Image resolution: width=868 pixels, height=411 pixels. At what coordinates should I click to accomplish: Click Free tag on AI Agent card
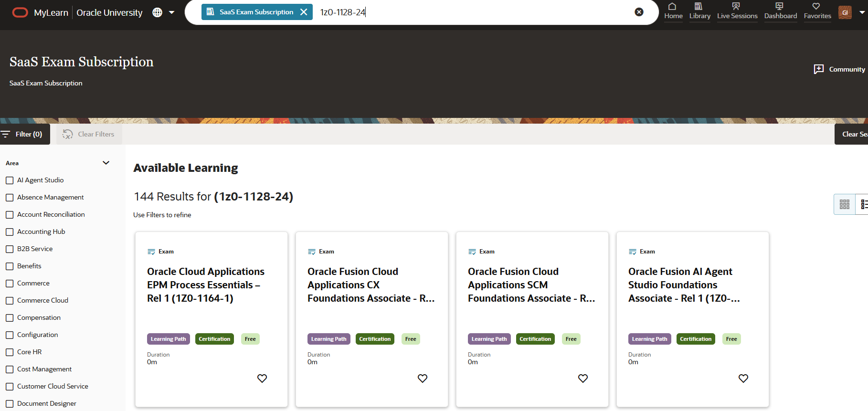(731, 339)
